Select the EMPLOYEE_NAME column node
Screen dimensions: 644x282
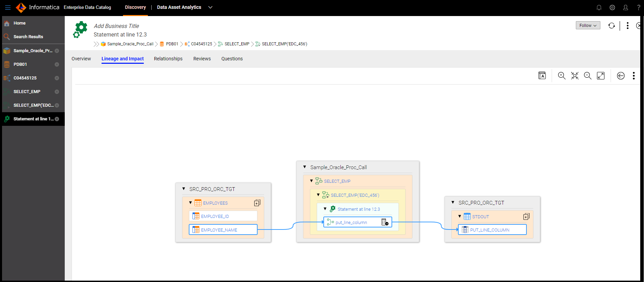coord(223,230)
